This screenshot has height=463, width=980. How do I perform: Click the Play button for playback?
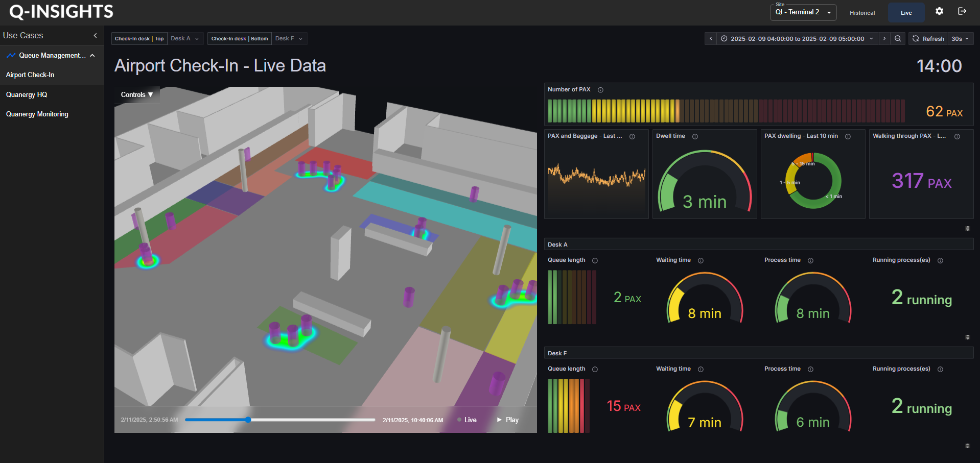point(507,420)
